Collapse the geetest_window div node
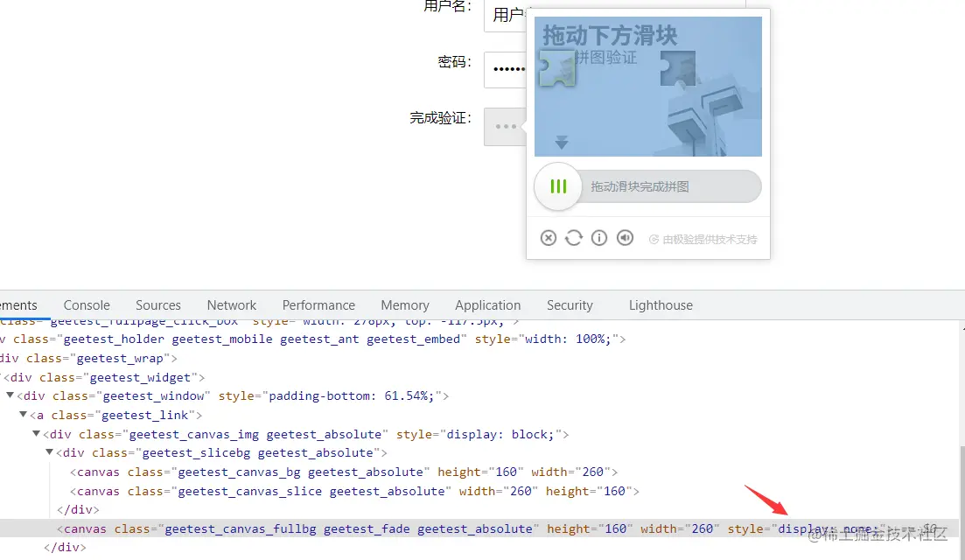The image size is (965, 560). pyautogui.click(x=9, y=395)
